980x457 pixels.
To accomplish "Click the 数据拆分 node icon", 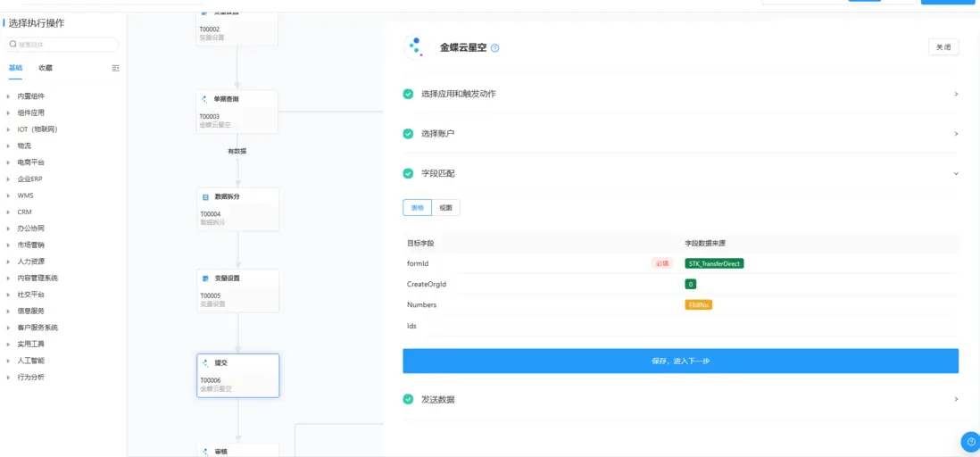I will point(205,196).
